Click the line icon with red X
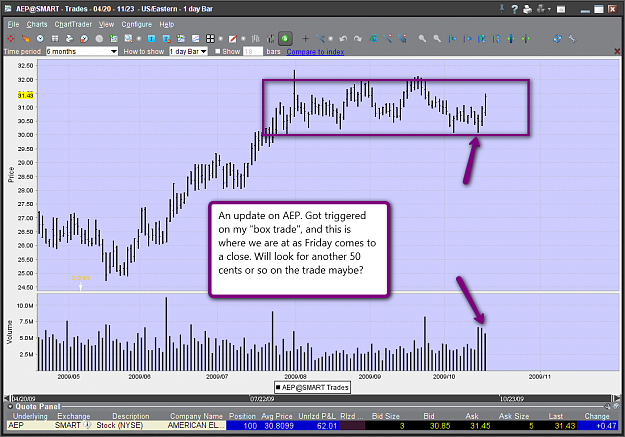The width and height of the screenshot is (625, 437). click(387, 39)
